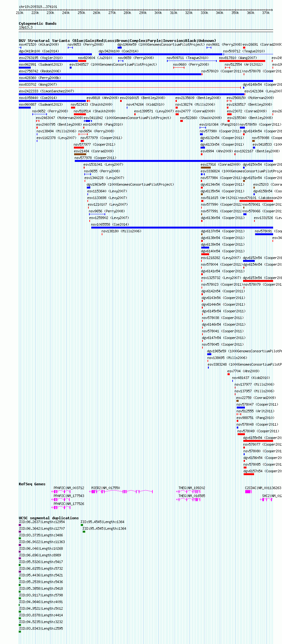Click the 300k tick on the ruler
The height and width of the screenshot is (644, 282).
(158, 13)
